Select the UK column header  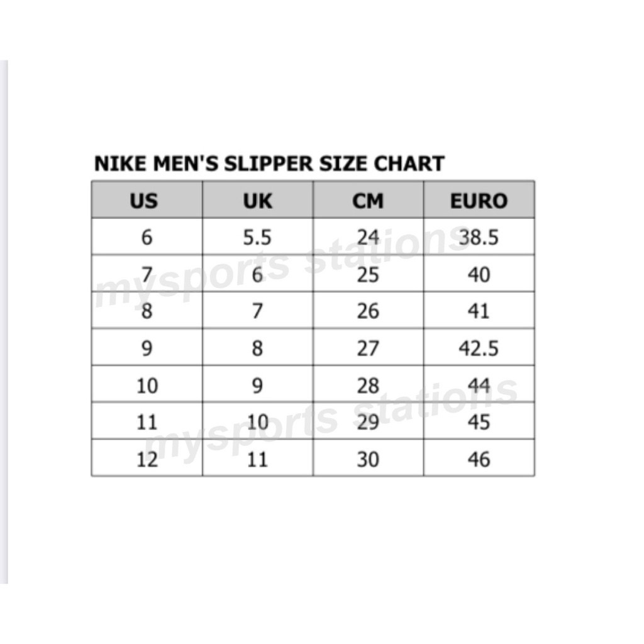pos(257,201)
